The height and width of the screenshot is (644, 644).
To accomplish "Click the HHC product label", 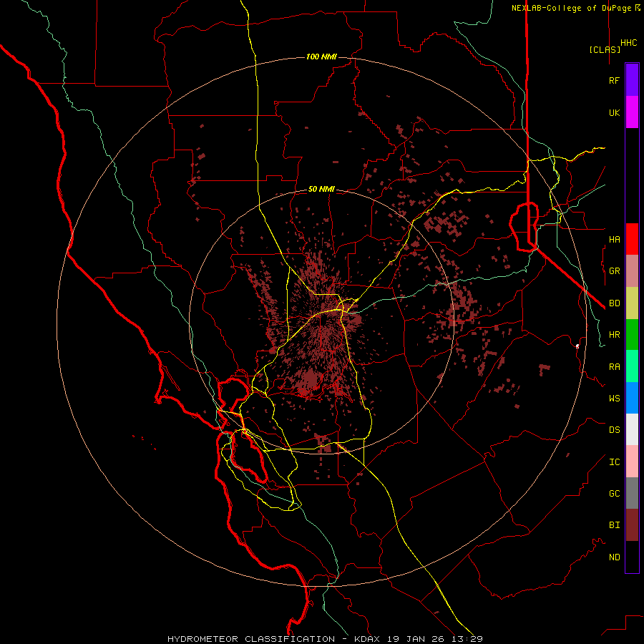I will [629, 43].
